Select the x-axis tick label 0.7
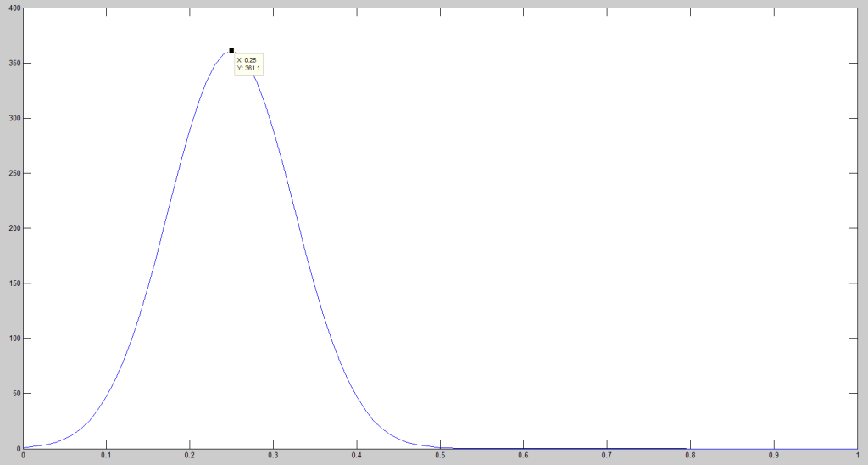The width and height of the screenshot is (868, 465). click(x=607, y=456)
